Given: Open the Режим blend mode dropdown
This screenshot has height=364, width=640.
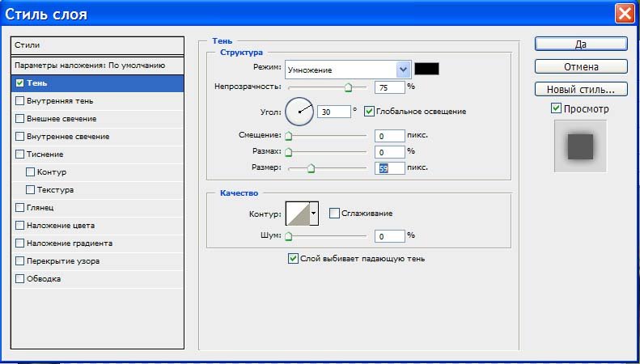Looking at the screenshot, I should (402, 70).
